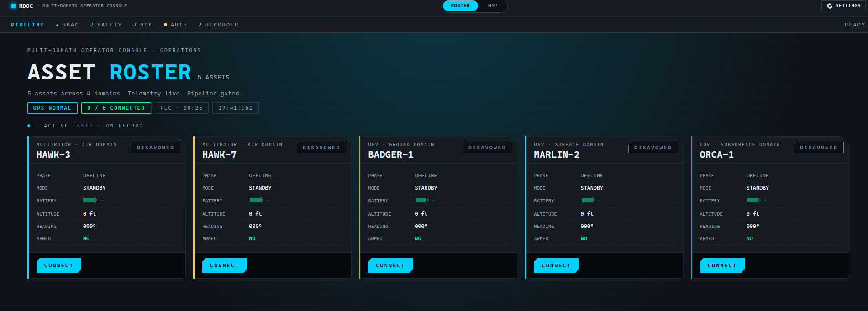Click the MDOC logo square icon
The width and height of the screenshot is (868, 311).
(13, 6)
